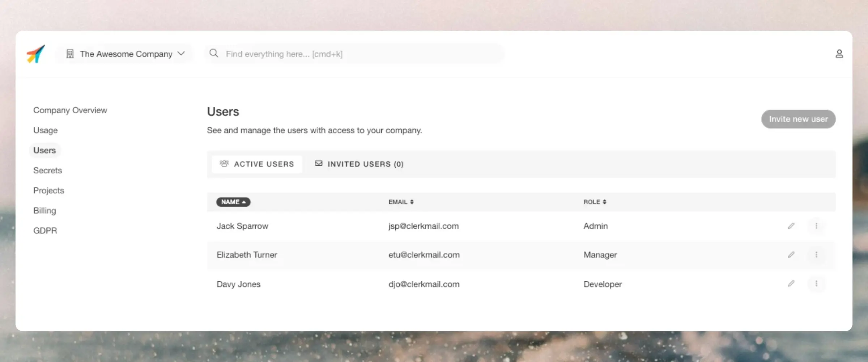Click the paper plane logo icon
The image size is (868, 362).
point(36,54)
